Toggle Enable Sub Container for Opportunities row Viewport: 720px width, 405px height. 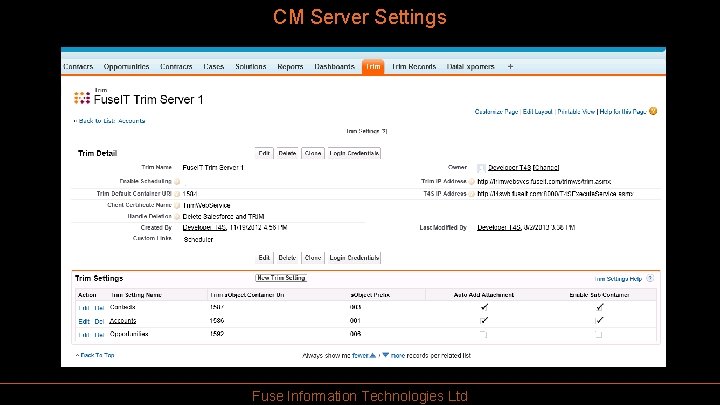[x=598, y=334]
